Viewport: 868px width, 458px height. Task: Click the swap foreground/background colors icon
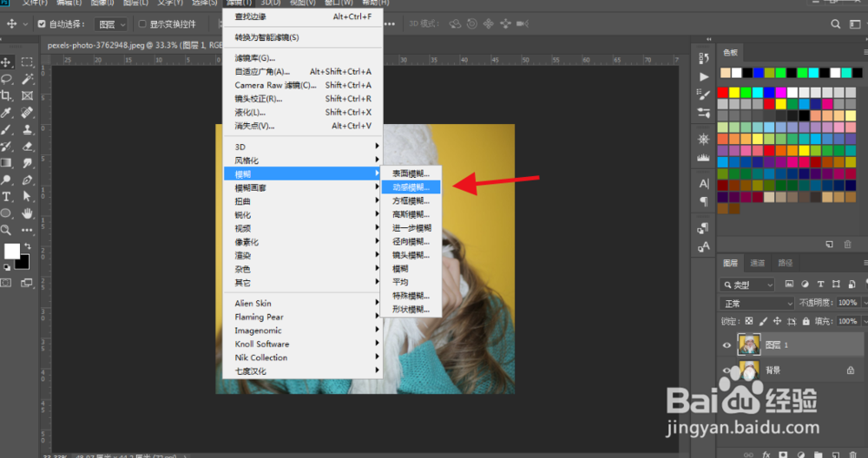click(27, 246)
